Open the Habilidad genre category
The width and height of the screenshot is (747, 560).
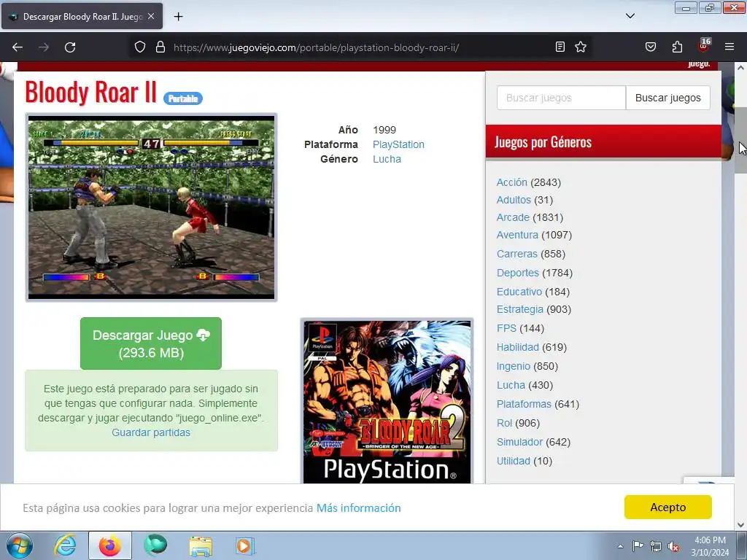click(518, 347)
